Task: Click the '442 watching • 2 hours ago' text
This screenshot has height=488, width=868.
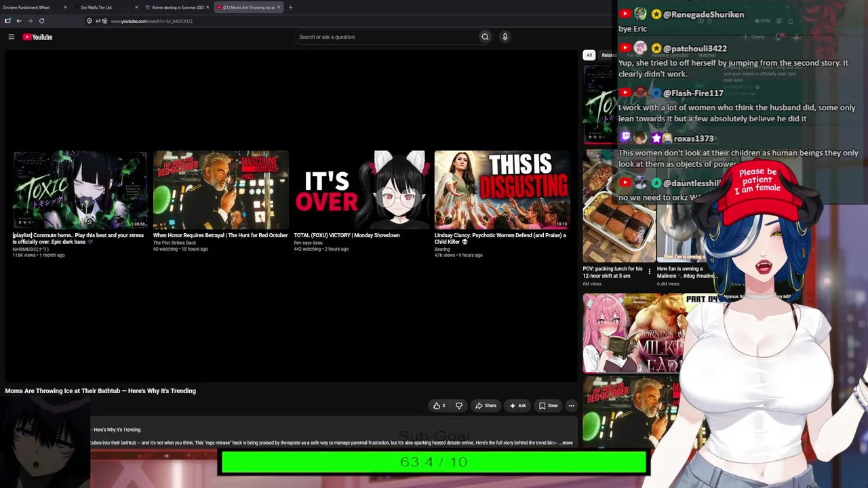Action: 321,249
